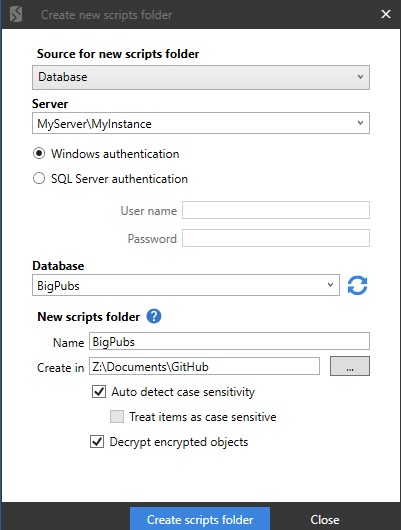
Task: Open the Source for new scripts folder dropdown
Action: 201,77
